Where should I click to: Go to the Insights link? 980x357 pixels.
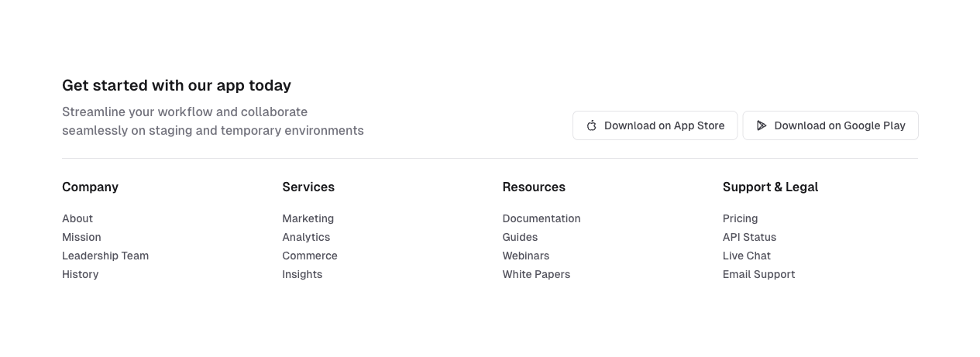tap(302, 274)
